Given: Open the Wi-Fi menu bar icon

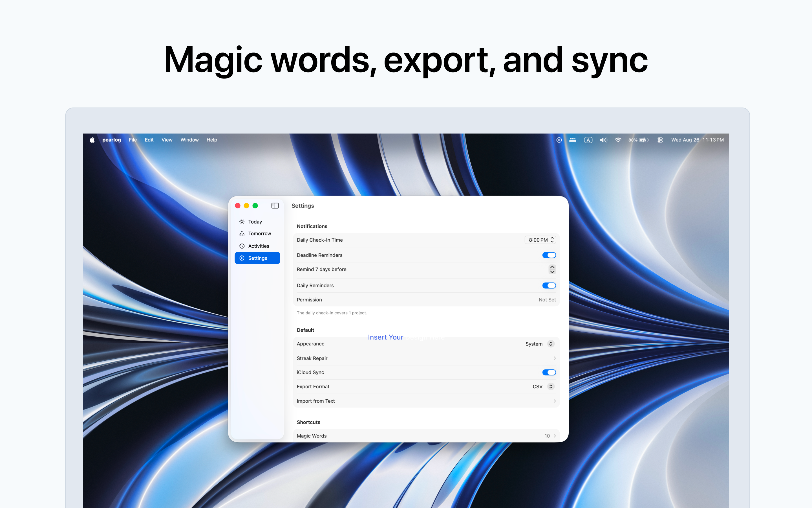Looking at the screenshot, I should [x=618, y=140].
